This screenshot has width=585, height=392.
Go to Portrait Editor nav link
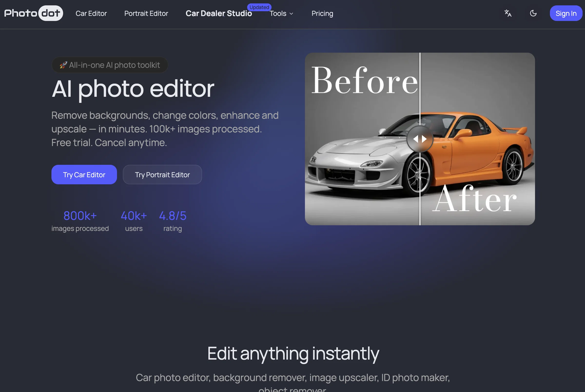coord(146,13)
